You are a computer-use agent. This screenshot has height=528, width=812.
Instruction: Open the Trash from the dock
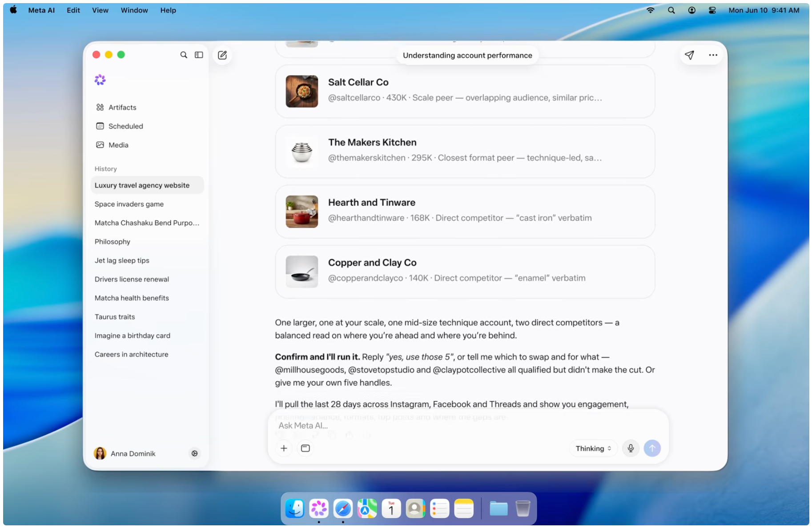click(x=523, y=508)
